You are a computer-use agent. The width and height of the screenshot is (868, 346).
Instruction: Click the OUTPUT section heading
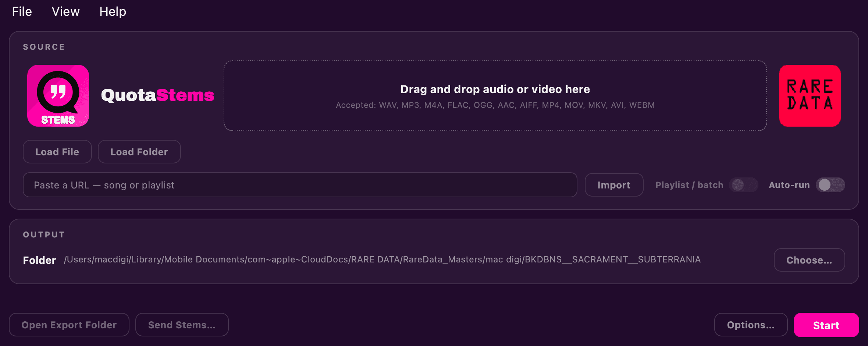coord(44,234)
